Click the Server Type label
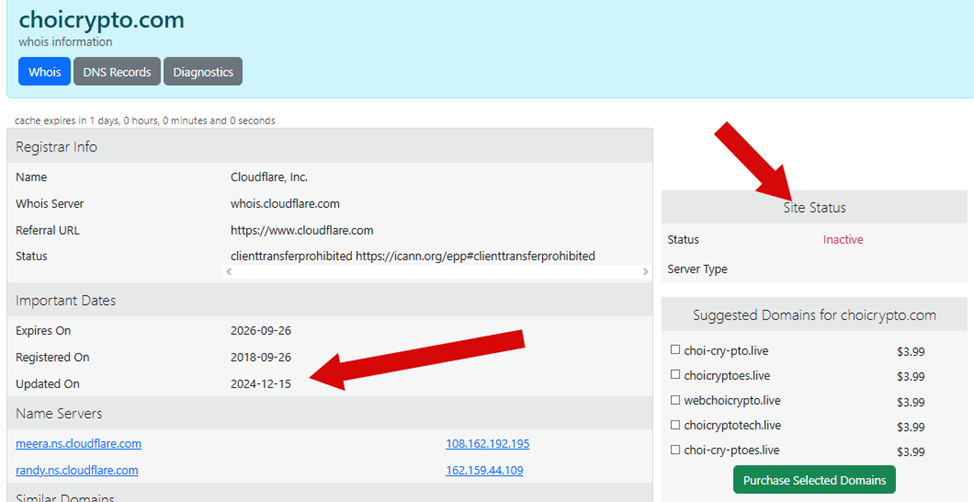The image size is (974, 502). pos(698,269)
